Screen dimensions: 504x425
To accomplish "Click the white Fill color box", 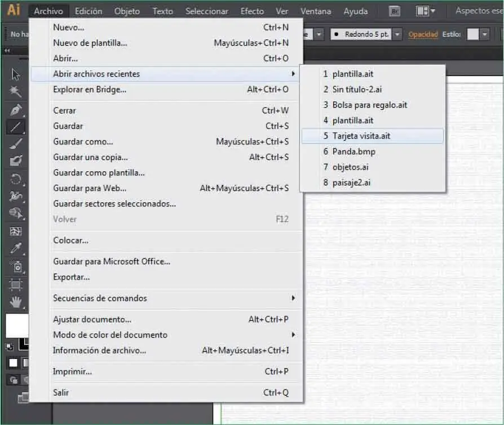I will point(17,325).
